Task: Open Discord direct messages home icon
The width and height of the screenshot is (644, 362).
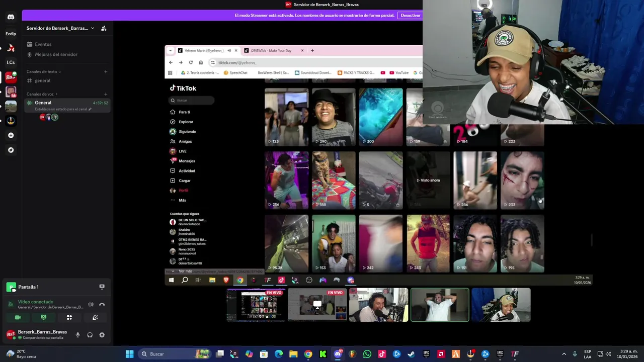Action: [11, 17]
